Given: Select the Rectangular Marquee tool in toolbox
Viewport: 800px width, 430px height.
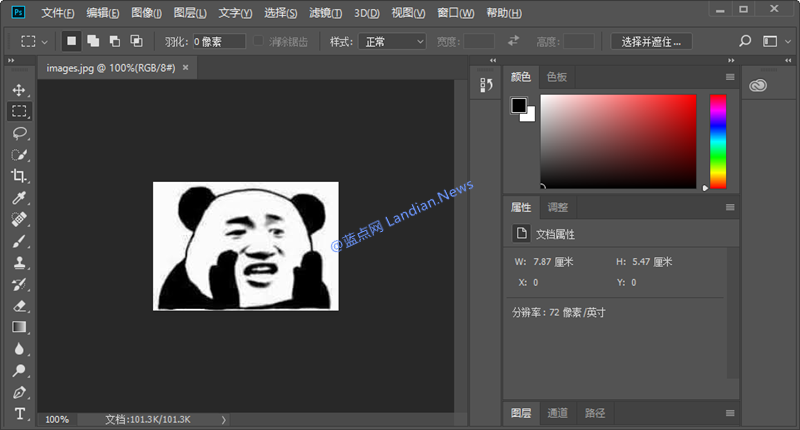Looking at the screenshot, I should pos(19,111).
